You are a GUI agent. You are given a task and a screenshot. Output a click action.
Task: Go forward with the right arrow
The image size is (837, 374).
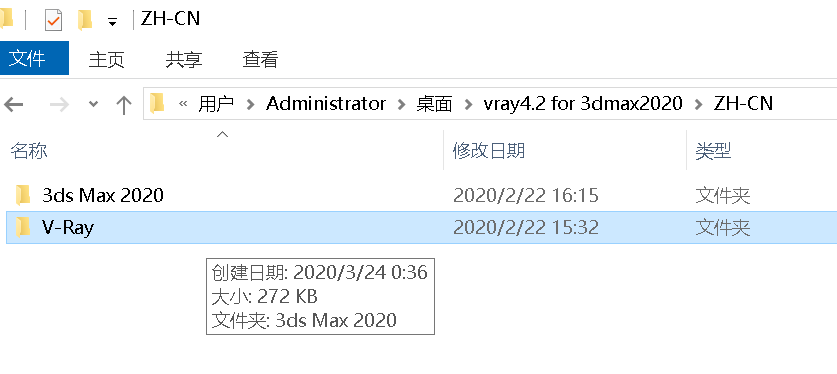coord(59,104)
